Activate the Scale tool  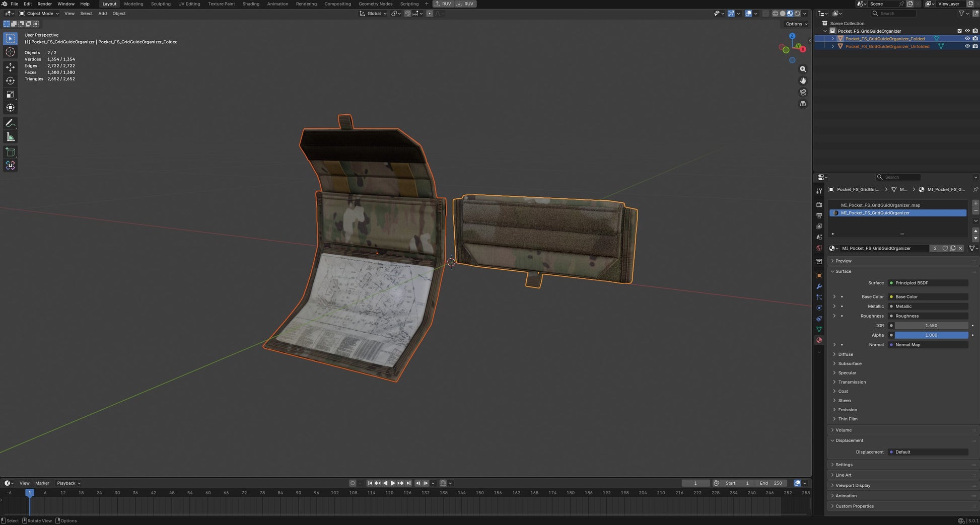[x=10, y=94]
